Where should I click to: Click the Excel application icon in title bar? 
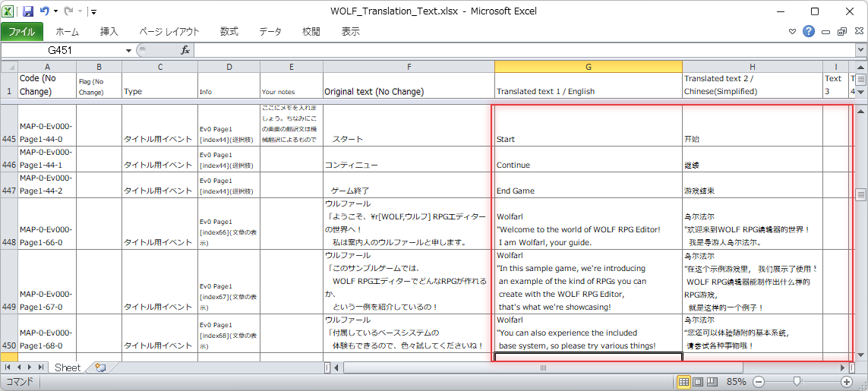coord(9,11)
